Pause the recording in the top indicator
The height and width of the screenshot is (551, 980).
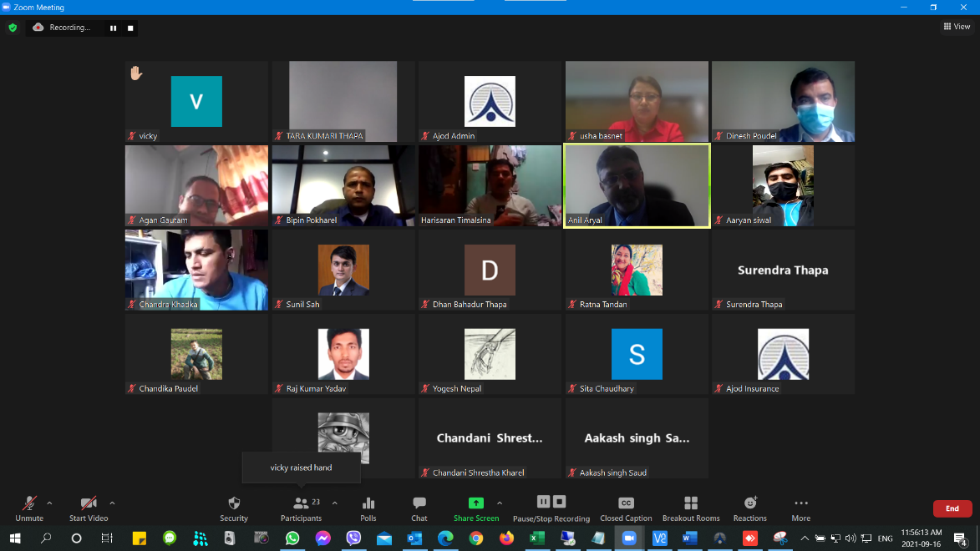tap(114, 28)
